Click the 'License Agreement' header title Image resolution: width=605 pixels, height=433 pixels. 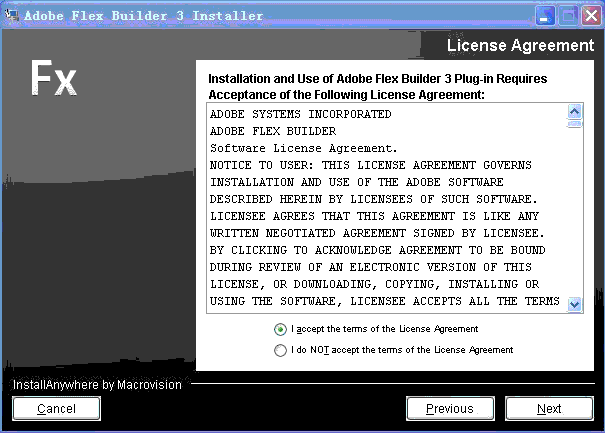point(521,46)
